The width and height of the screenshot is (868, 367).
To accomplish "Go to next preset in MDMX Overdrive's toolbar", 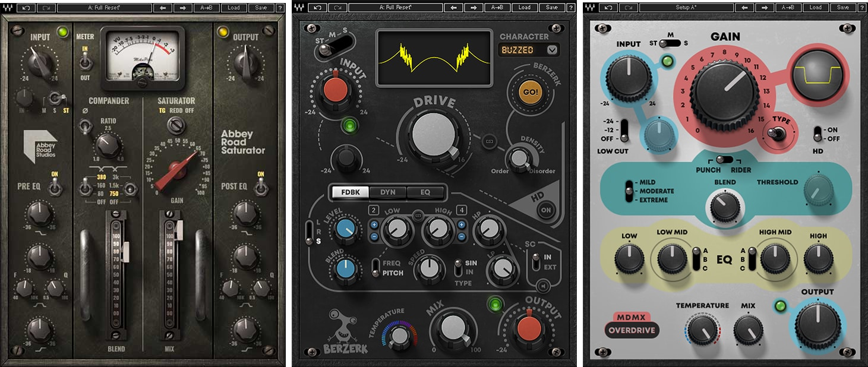I will [x=763, y=7].
